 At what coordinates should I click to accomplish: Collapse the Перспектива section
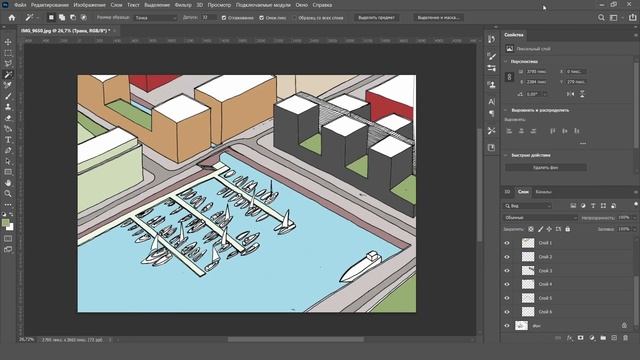506,62
